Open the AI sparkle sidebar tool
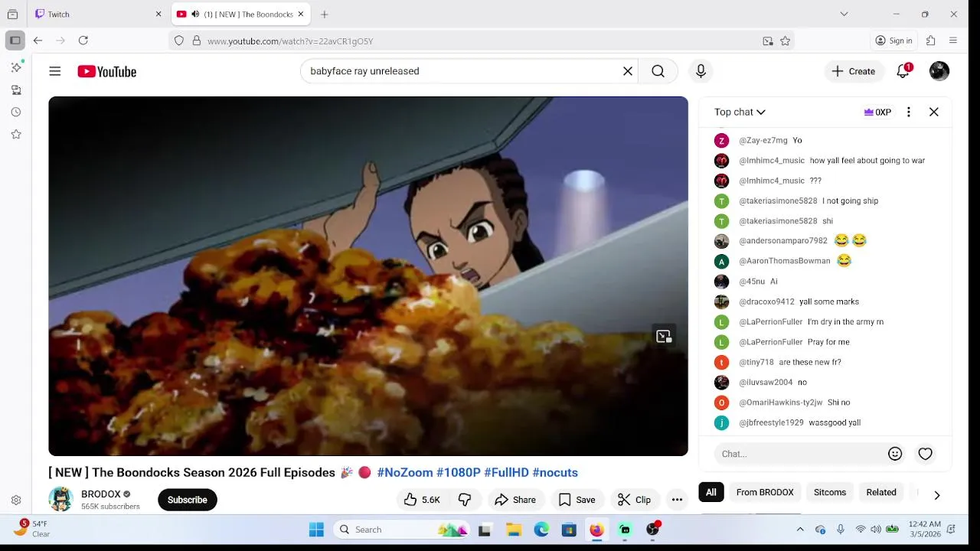 click(16, 67)
